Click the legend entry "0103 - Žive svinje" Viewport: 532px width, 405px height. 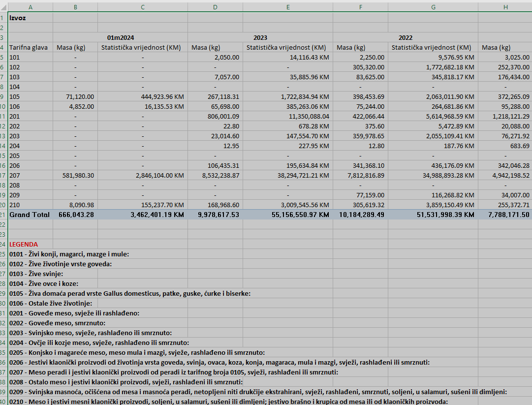pyautogui.click(x=36, y=274)
